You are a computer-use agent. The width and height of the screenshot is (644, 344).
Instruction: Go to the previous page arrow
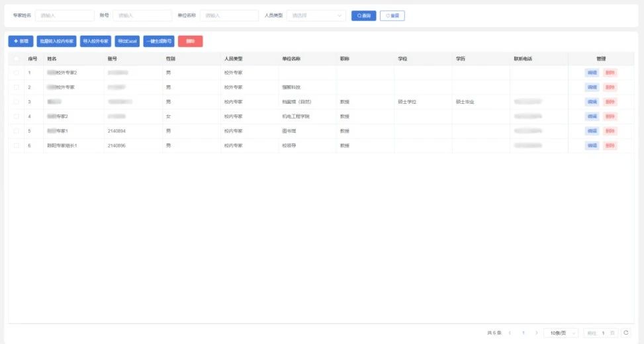click(x=510, y=333)
